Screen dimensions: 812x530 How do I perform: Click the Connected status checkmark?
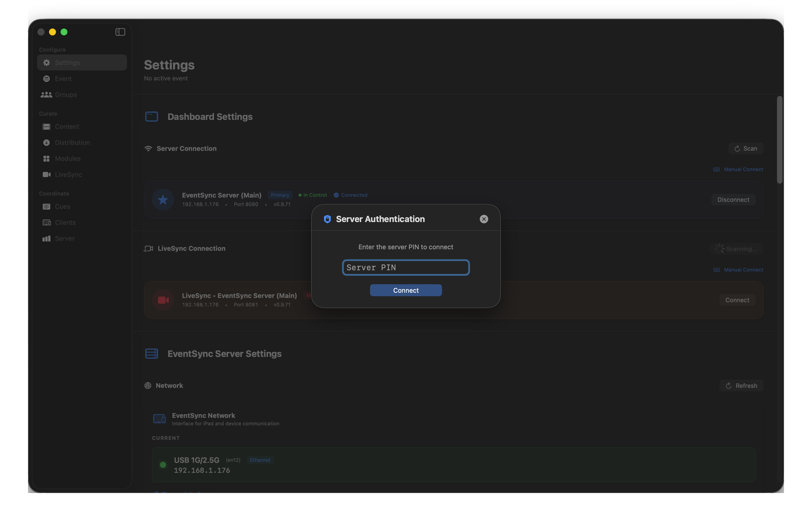point(336,195)
